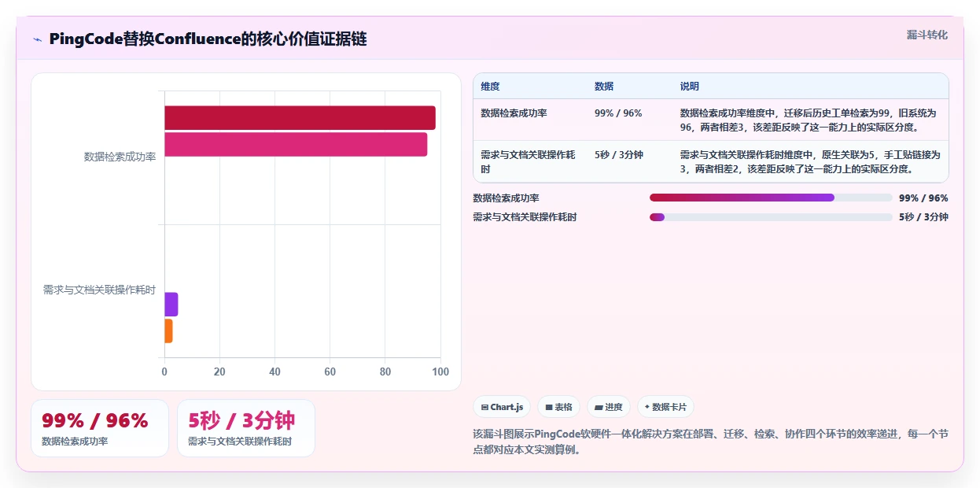The width and height of the screenshot is (980, 488).
Task: Click x-axis tick value 0
Action: point(164,372)
